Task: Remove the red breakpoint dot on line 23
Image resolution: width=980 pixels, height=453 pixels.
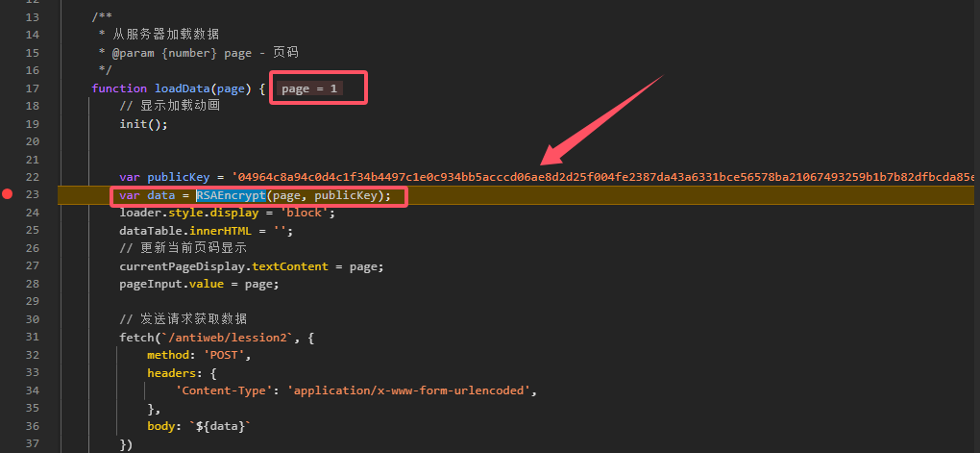Action: (x=8, y=195)
